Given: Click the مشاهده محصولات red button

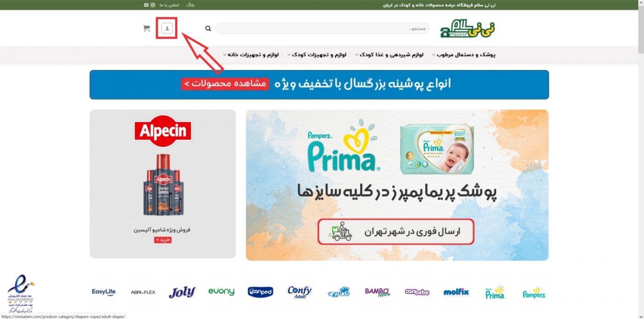Looking at the screenshot, I should [224, 84].
